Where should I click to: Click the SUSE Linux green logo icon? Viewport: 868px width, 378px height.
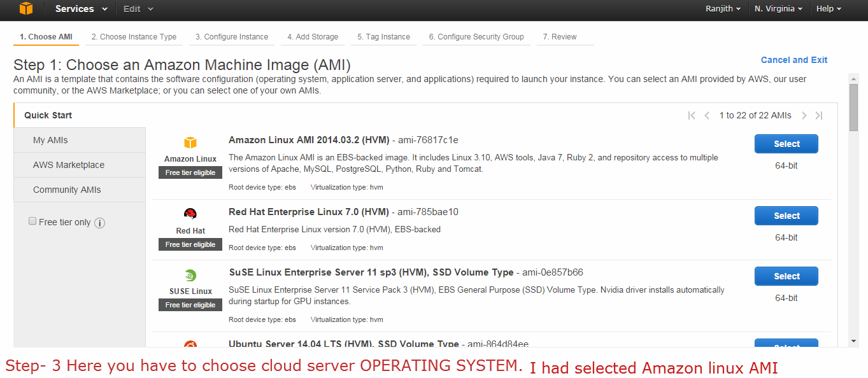coord(190,276)
